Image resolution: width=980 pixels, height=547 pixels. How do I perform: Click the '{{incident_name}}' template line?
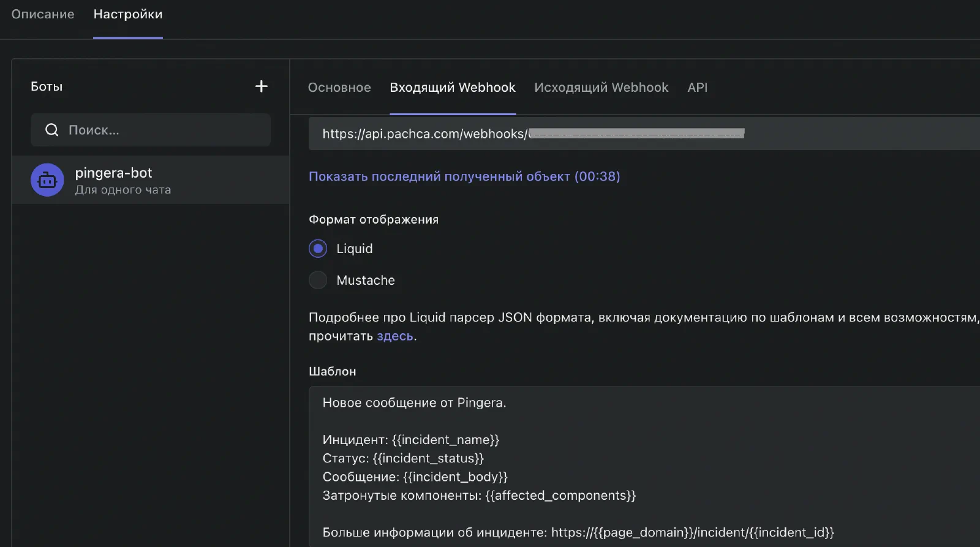click(411, 440)
